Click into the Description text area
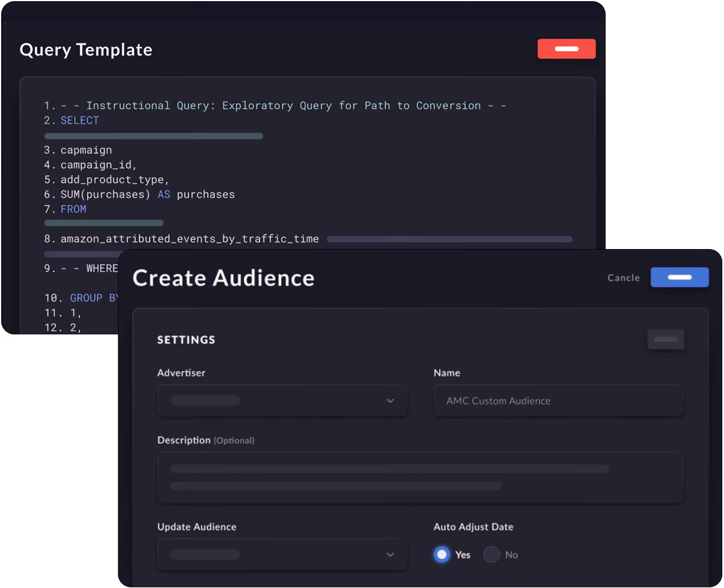The width and height of the screenshot is (724, 588). (x=421, y=478)
